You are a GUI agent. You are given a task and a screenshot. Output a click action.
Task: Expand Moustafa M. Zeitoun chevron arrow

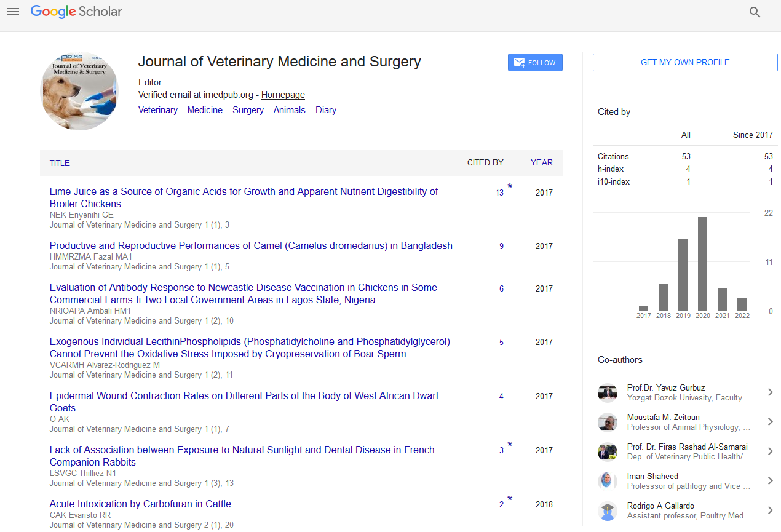coord(770,422)
